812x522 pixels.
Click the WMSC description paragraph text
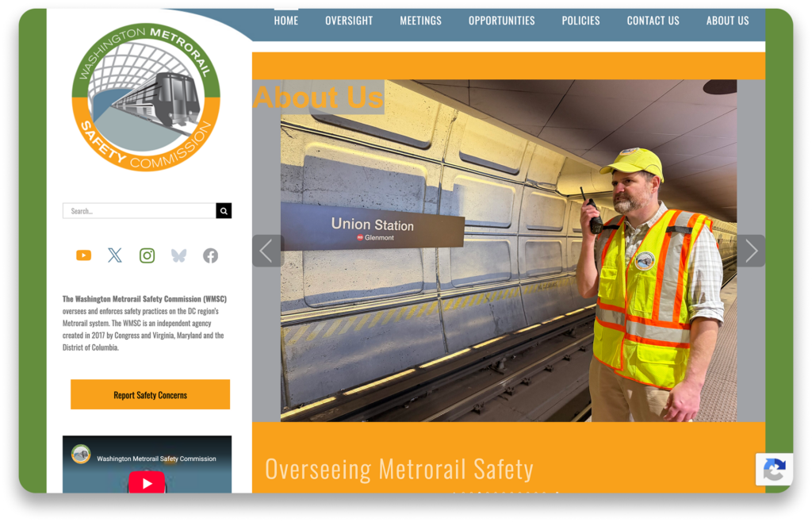click(144, 323)
